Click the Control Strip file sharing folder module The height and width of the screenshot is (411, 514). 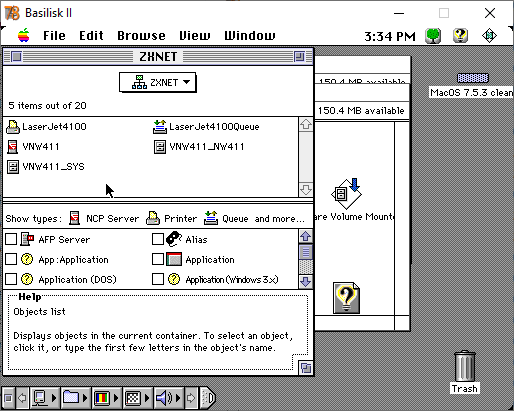click(x=71, y=398)
